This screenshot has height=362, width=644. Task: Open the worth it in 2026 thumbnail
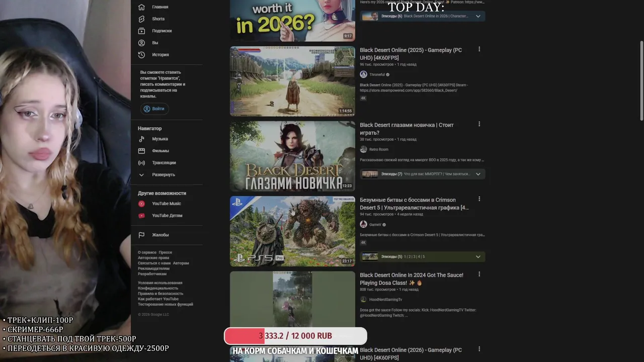point(292,21)
